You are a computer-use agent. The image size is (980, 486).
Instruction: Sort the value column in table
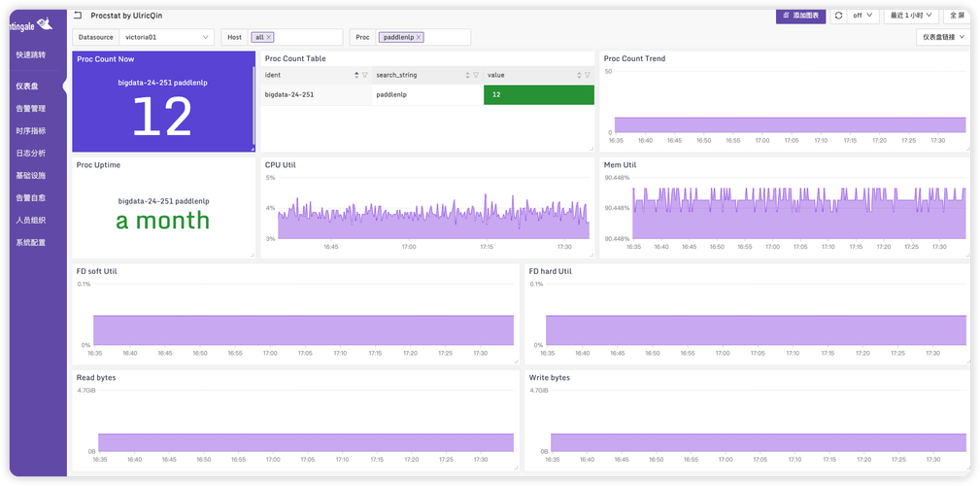tap(579, 75)
